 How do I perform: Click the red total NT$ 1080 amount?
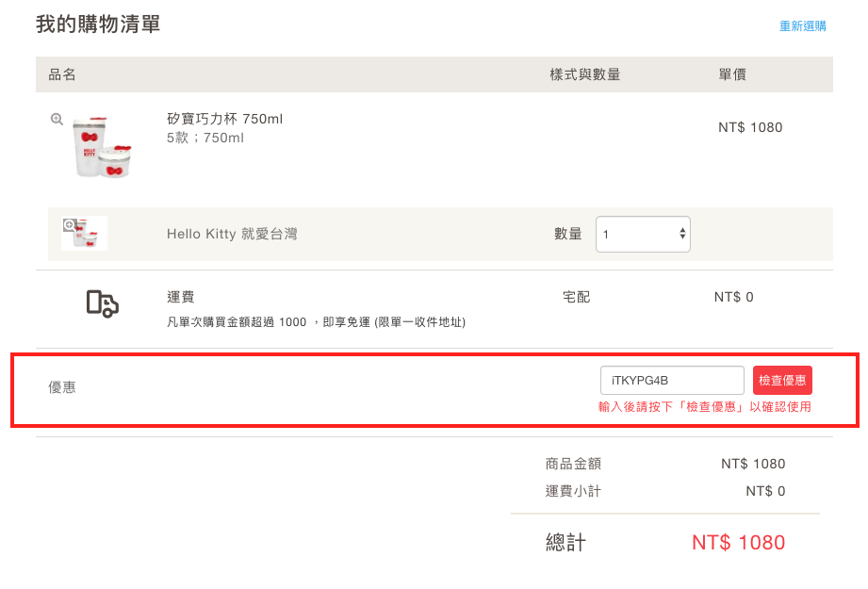738,543
